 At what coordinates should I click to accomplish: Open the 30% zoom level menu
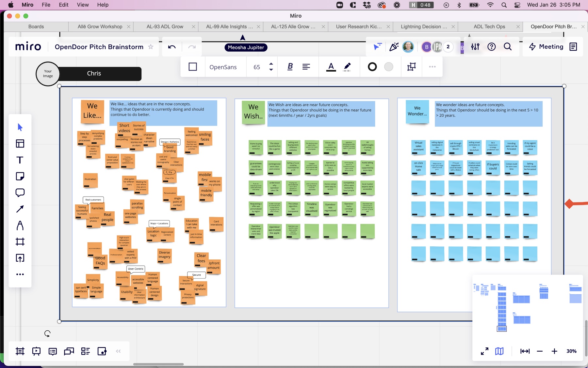pyautogui.click(x=571, y=351)
